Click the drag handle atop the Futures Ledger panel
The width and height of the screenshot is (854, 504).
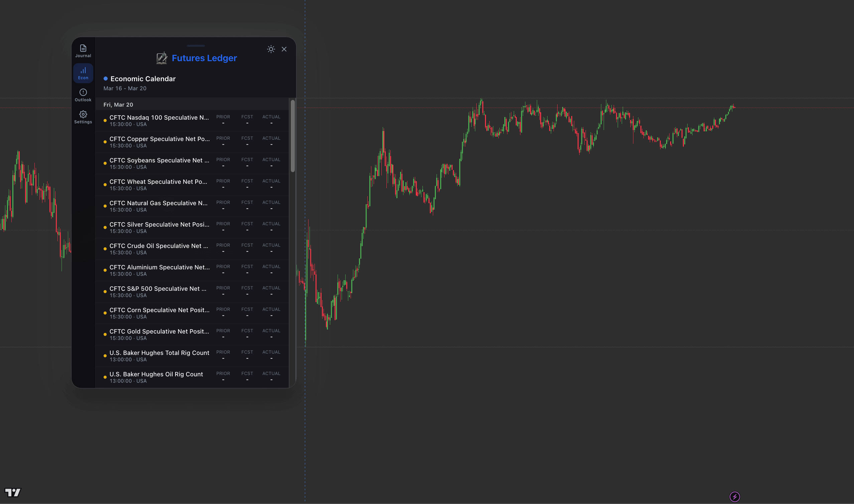[x=195, y=46]
